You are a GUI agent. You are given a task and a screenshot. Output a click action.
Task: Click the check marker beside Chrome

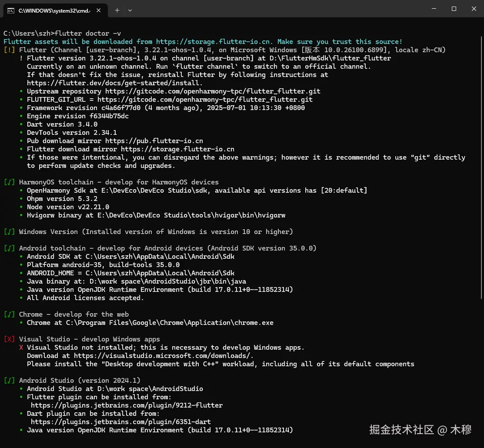click(x=9, y=314)
